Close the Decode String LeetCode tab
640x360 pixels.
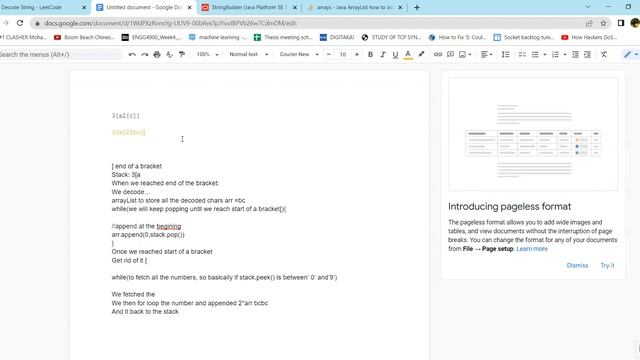(84, 7)
